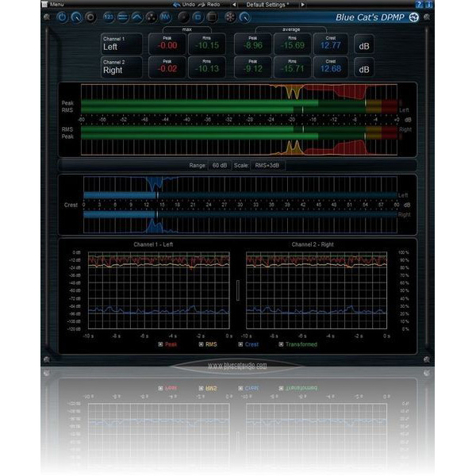Screen dimensions: 476x476
Task: Go to next preset arrow
Action: 302,5
